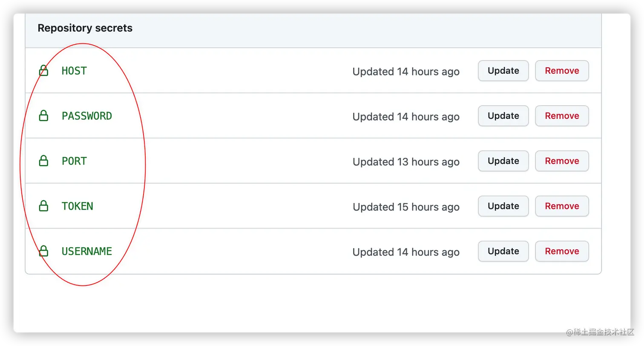Remove the PASSWORD secret
644x346 pixels.
[x=562, y=116]
